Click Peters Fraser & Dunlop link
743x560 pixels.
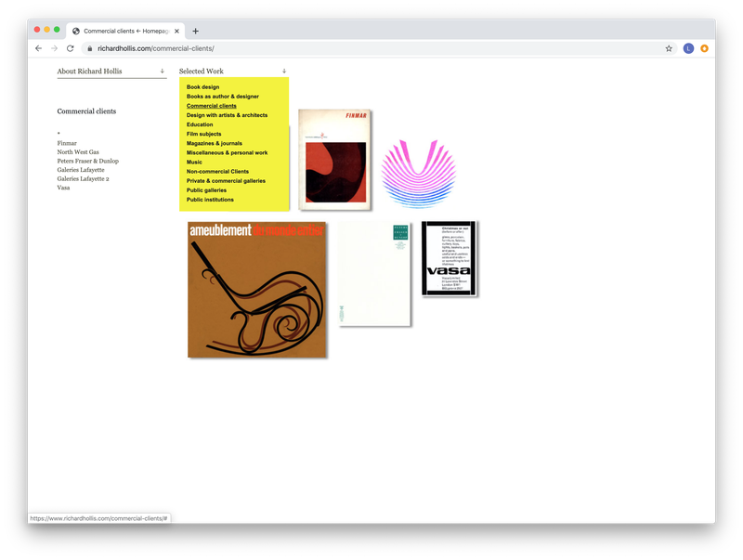click(88, 161)
